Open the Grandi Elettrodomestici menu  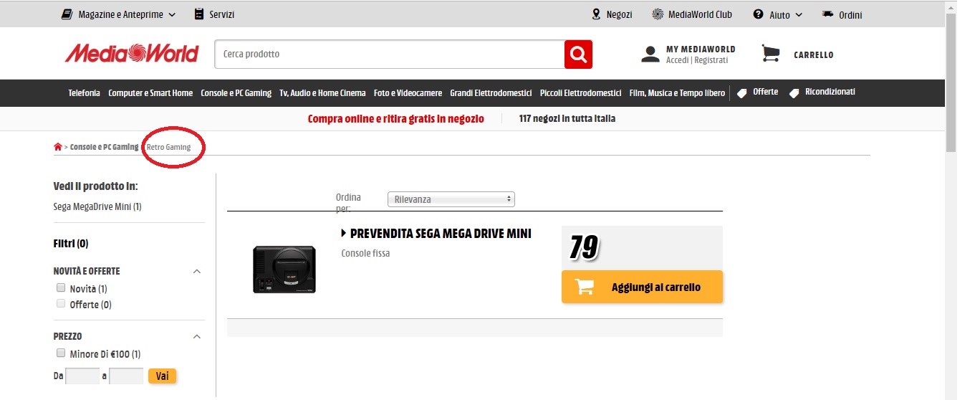(491, 93)
